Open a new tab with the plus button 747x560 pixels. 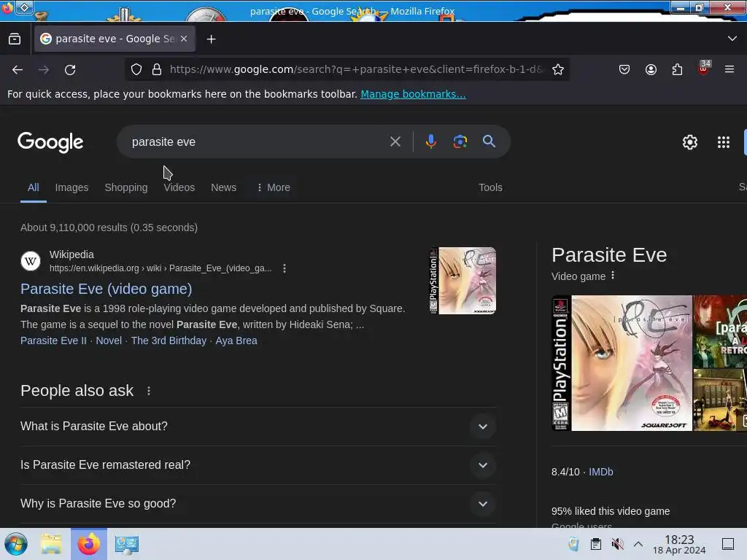tap(211, 39)
